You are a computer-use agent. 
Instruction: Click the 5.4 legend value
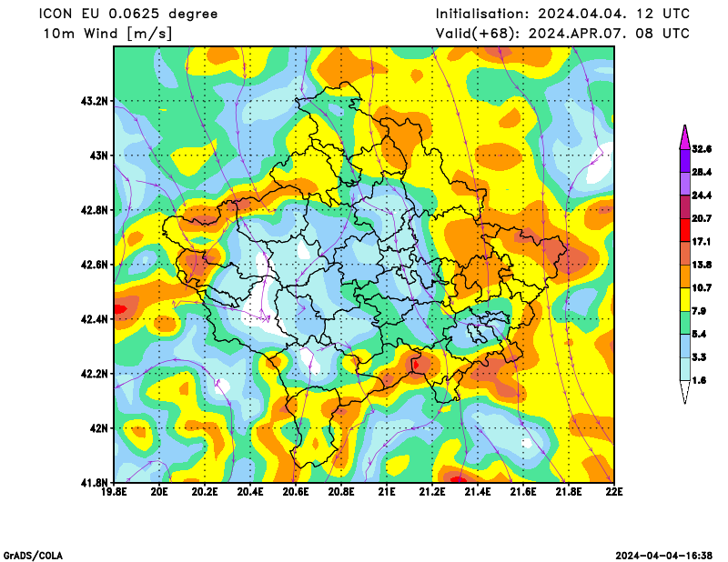click(699, 335)
